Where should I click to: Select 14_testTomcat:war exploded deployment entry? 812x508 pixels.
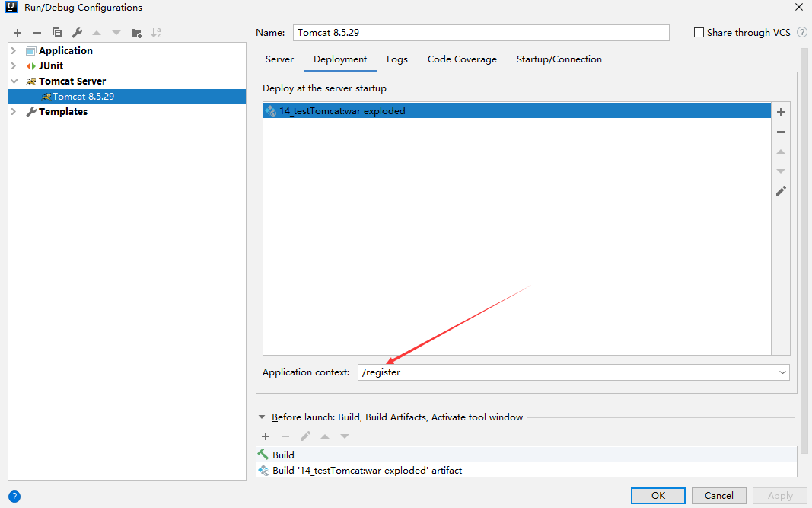517,111
